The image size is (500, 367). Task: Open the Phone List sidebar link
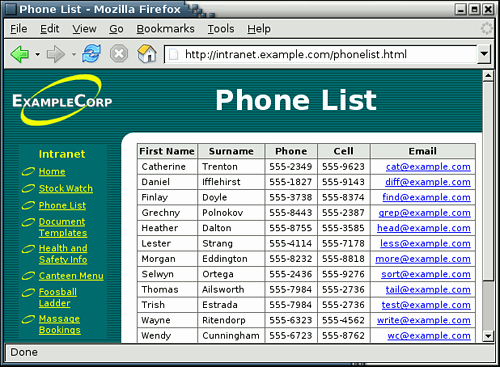(x=62, y=205)
